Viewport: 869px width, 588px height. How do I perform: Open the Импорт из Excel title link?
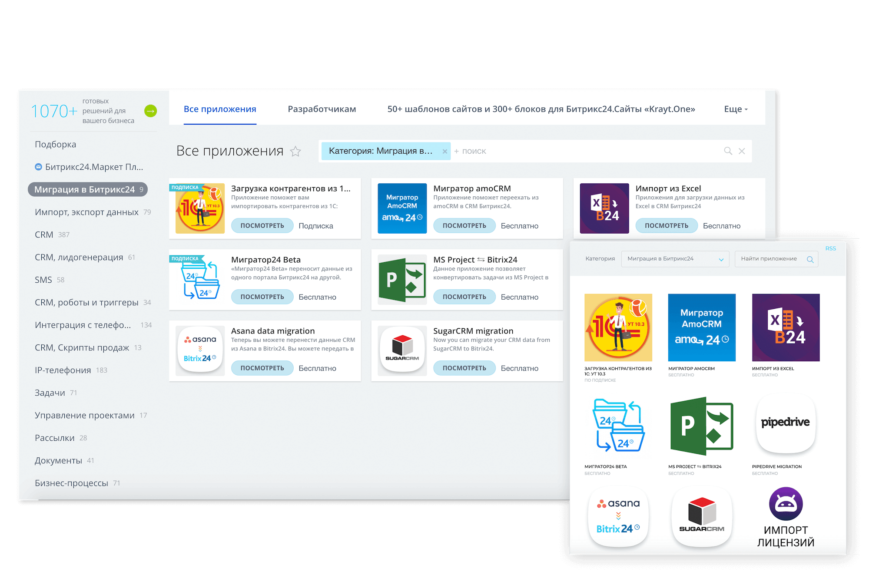point(668,188)
